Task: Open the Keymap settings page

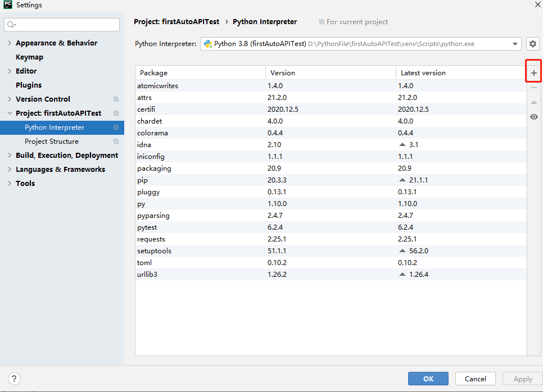Action: tap(29, 57)
